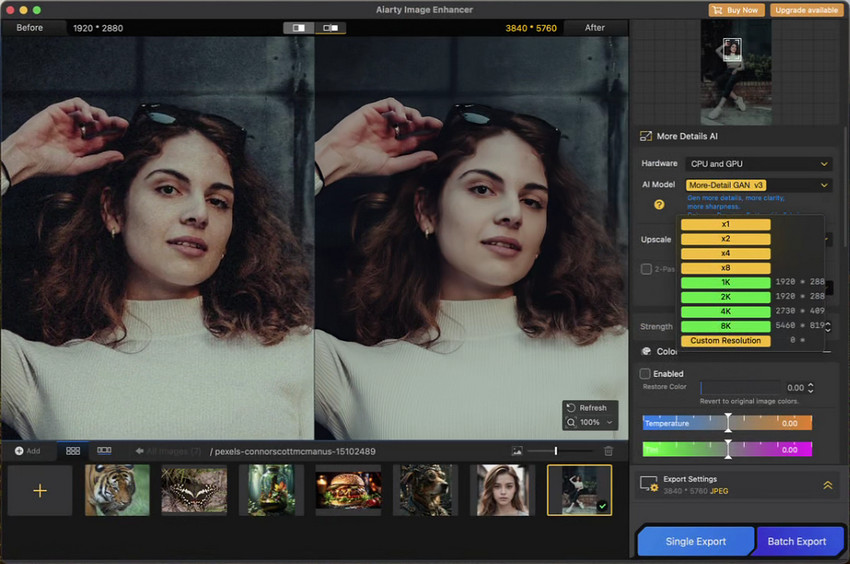Viewport: 850px width, 564px height.
Task: Click the thumbnail size picture icon
Action: [x=517, y=451]
